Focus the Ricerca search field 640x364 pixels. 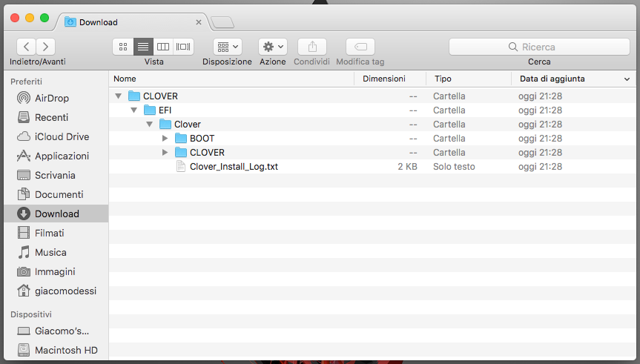[539, 47]
